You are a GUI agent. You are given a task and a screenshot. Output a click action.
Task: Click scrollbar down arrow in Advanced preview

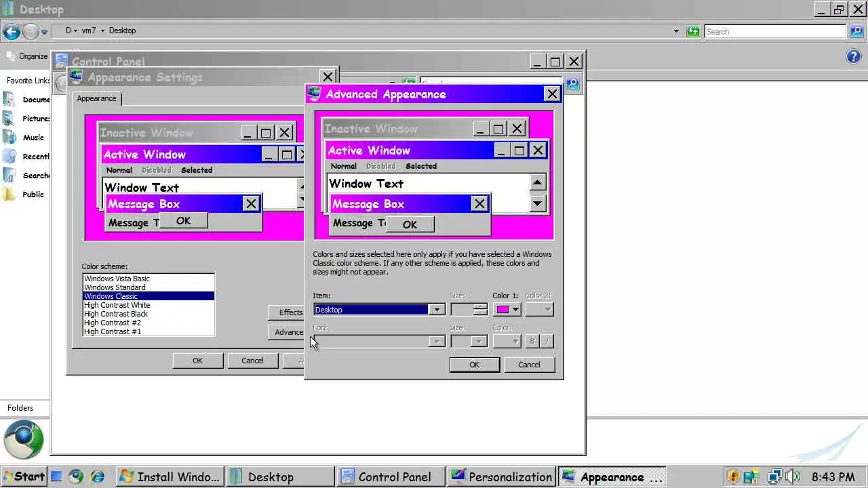pyautogui.click(x=537, y=203)
